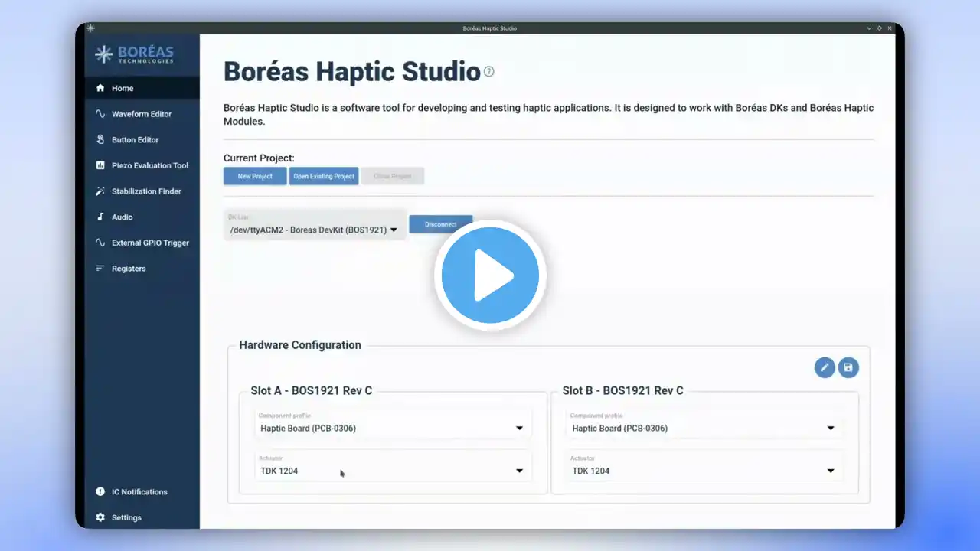
Task: Click the "Boréas Haptic Studio" page heading
Action: click(x=352, y=72)
